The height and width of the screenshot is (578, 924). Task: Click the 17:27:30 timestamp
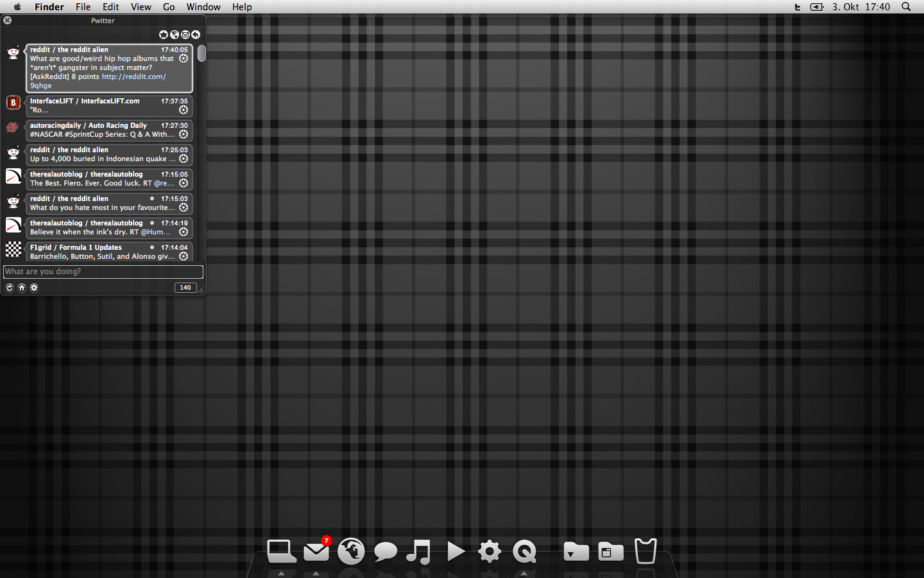(x=175, y=125)
